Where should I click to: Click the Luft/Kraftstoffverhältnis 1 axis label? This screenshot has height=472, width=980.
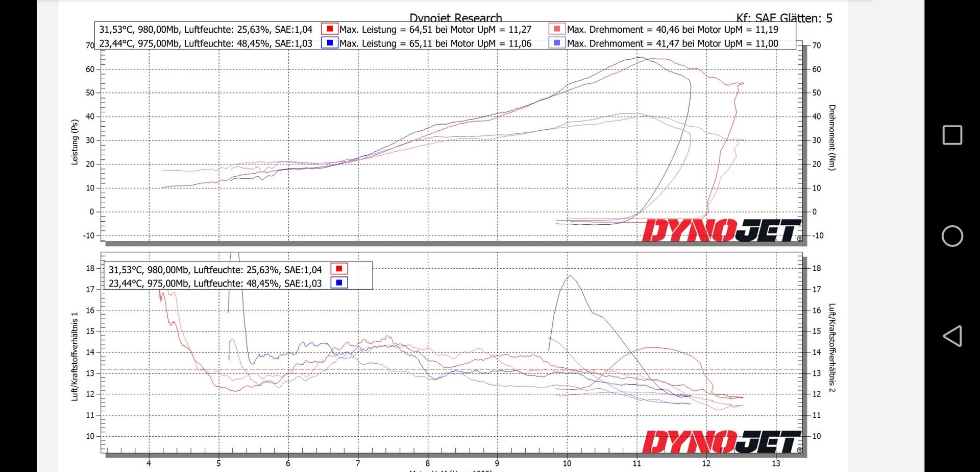tap(75, 356)
